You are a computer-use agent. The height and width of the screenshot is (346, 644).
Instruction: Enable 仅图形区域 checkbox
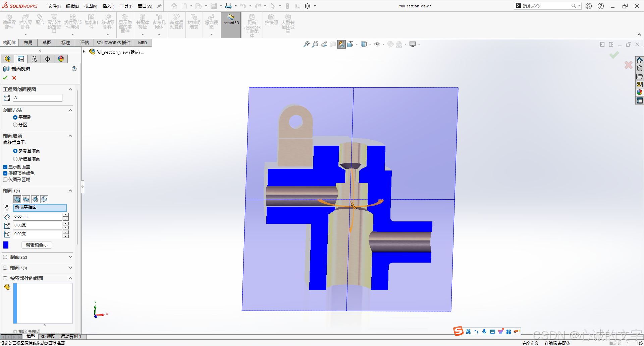(5, 180)
